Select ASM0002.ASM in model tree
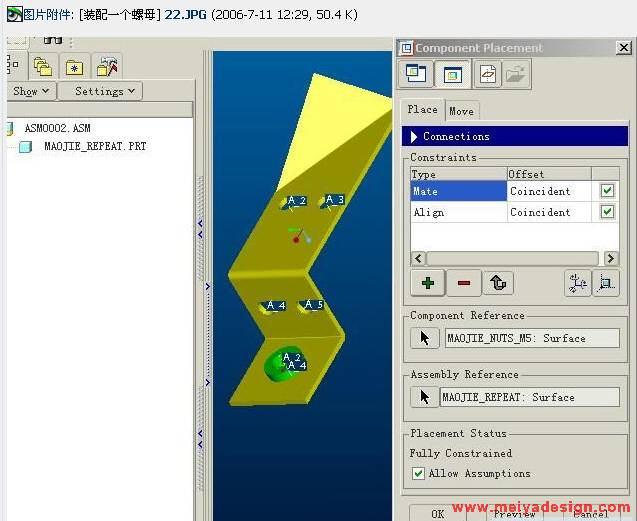 coord(58,128)
